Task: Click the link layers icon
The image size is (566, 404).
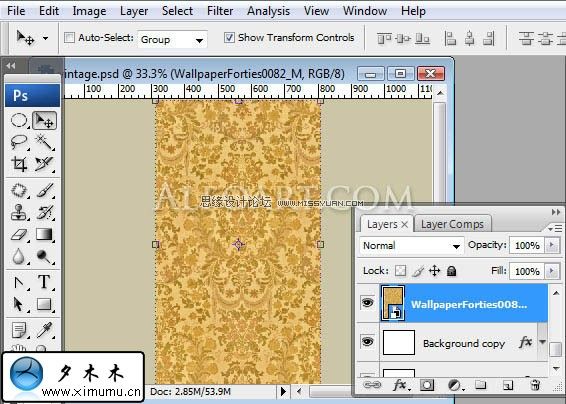Action: (x=372, y=385)
